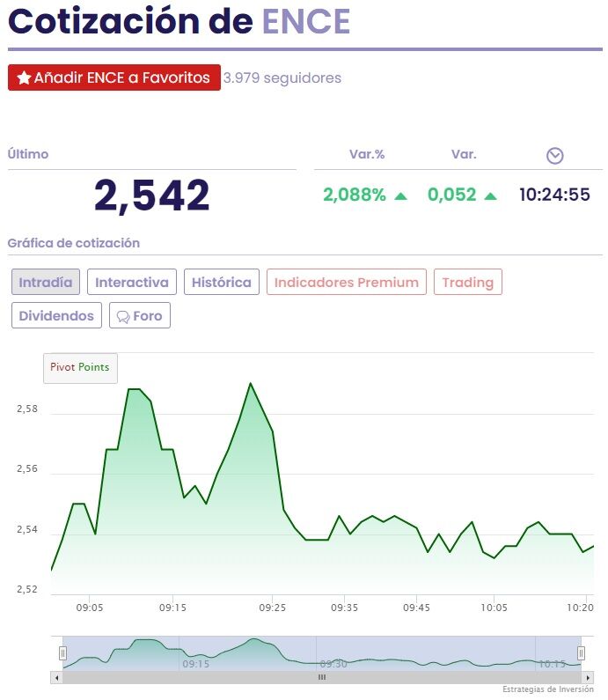The width and height of the screenshot is (608, 700).
Task: Click the green up arrow beside 2,088%
Action: pyautogui.click(x=401, y=195)
